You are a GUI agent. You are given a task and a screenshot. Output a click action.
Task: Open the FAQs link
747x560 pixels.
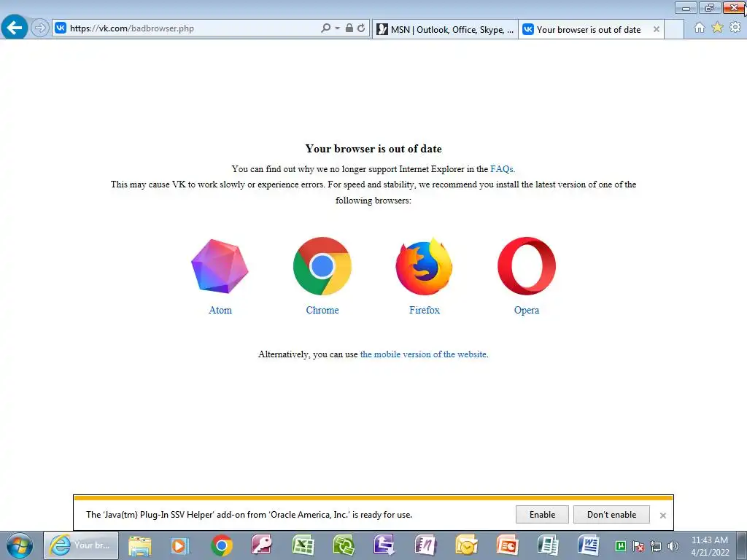pyautogui.click(x=502, y=169)
